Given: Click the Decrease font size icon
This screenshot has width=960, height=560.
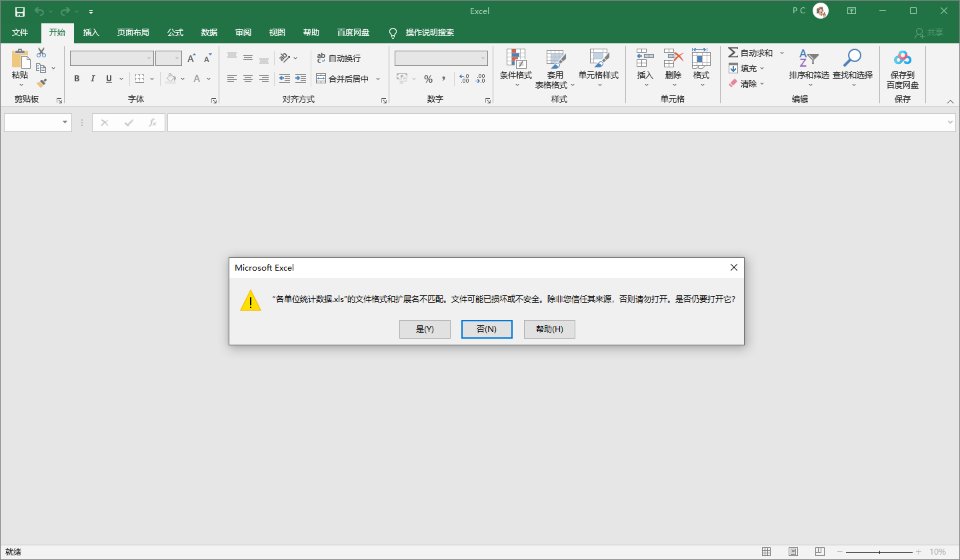Looking at the screenshot, I should [207, 59].
